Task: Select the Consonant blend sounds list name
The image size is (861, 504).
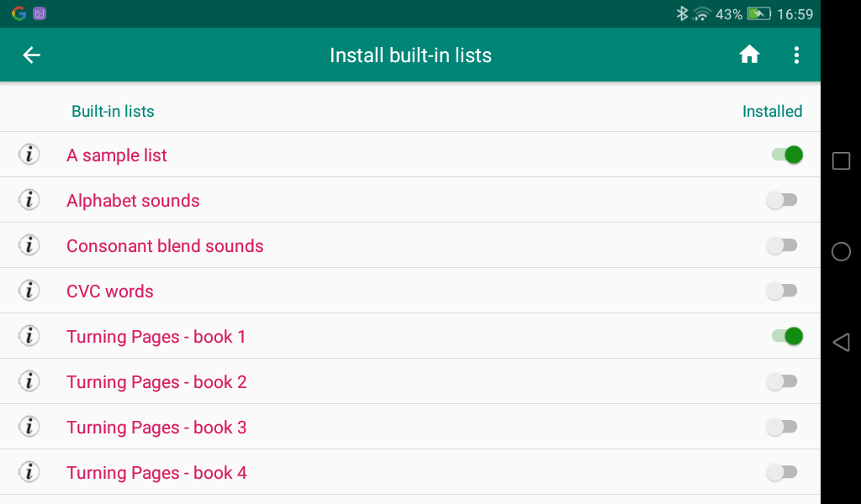Action: pyautogui.click(x=165, y=245)
